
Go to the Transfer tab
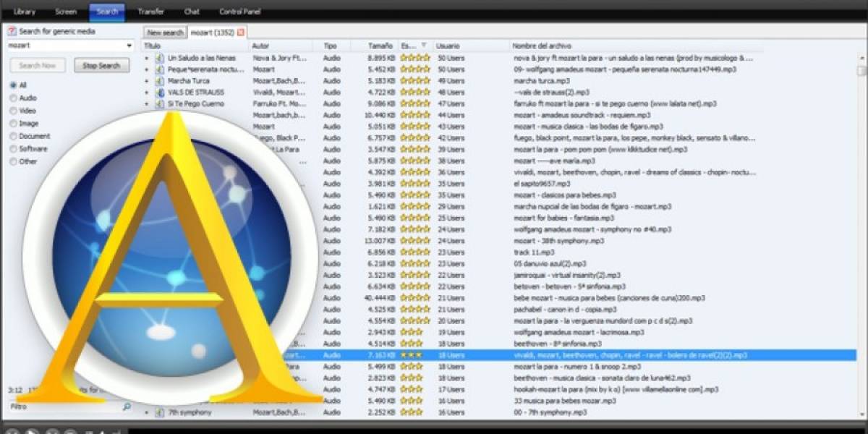point(150,12)
